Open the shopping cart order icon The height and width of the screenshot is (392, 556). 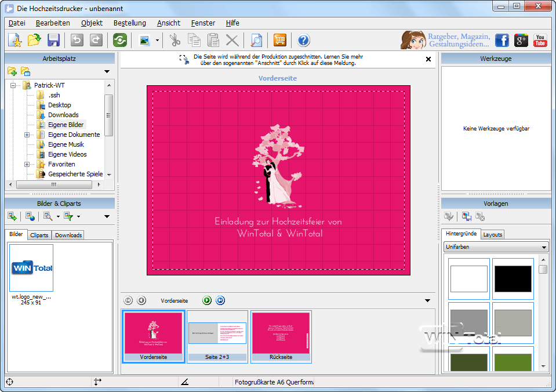tap(280, 40)
